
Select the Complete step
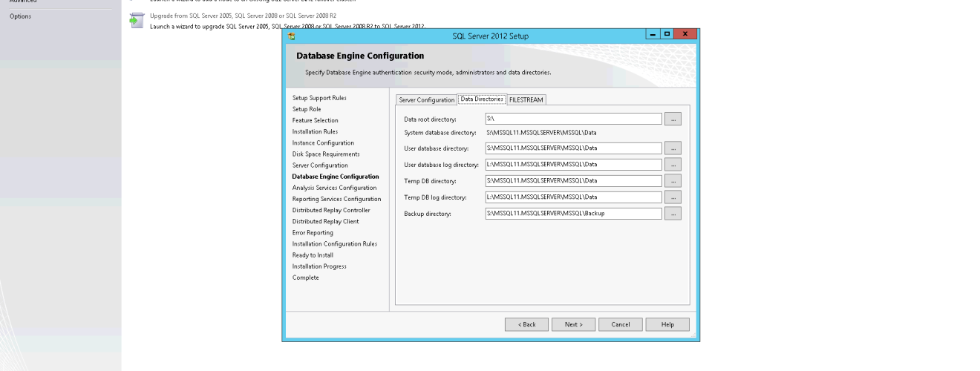click(305, 278)
